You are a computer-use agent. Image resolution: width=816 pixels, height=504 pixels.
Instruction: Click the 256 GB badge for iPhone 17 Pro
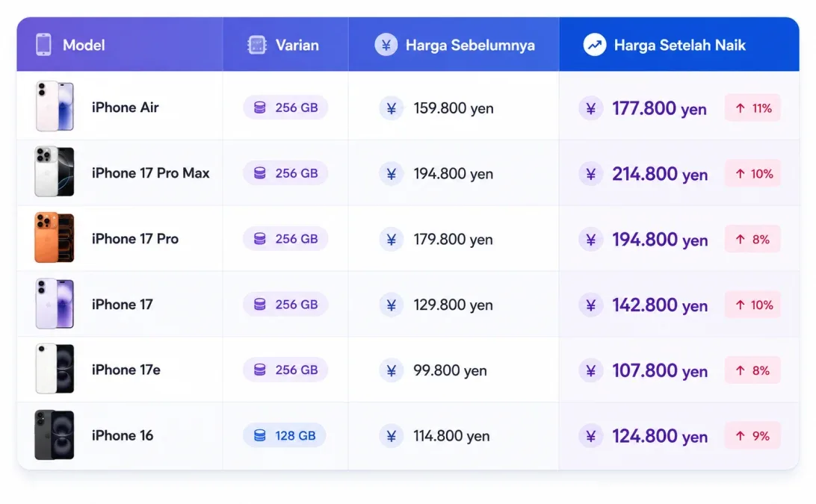[285, 239]
